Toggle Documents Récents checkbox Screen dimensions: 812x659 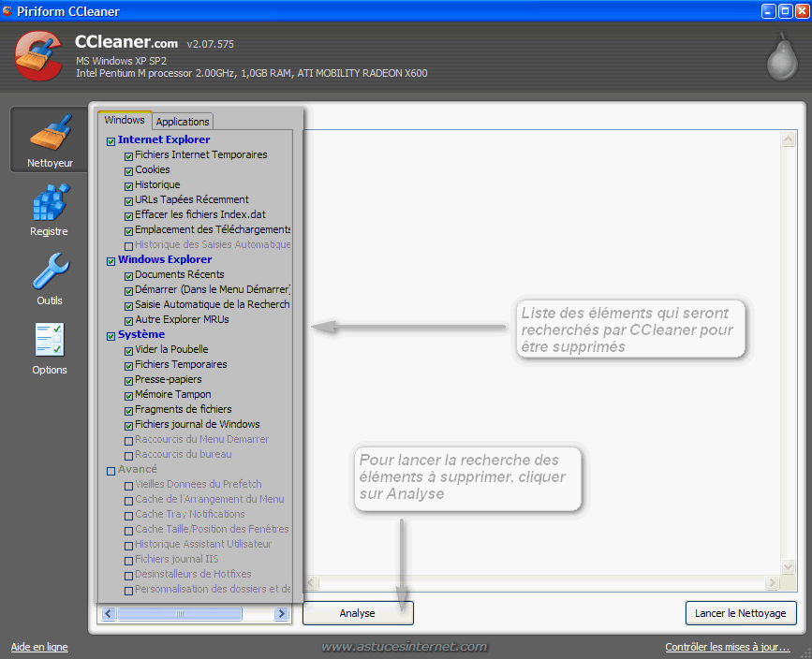click(x=128, y=276)
